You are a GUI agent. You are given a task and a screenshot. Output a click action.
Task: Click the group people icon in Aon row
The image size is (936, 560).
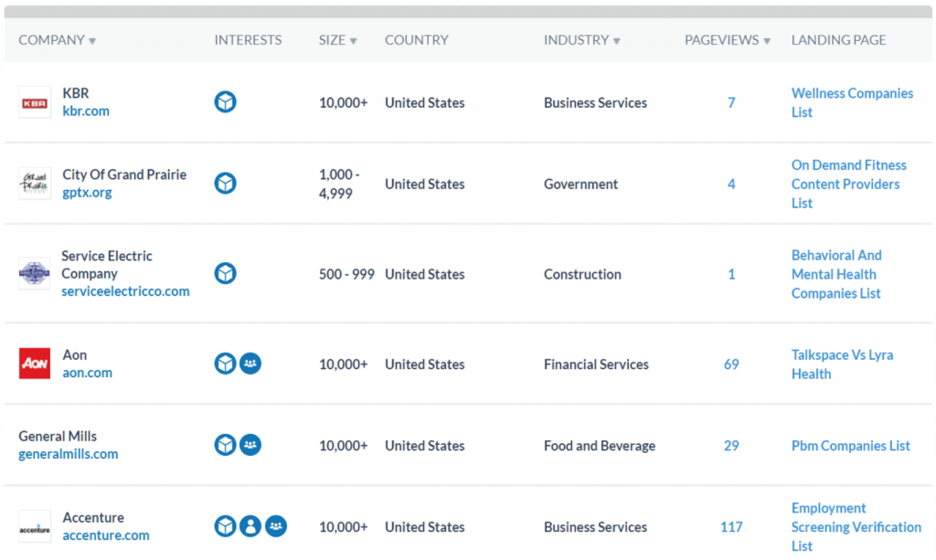[x=250, y=364]
